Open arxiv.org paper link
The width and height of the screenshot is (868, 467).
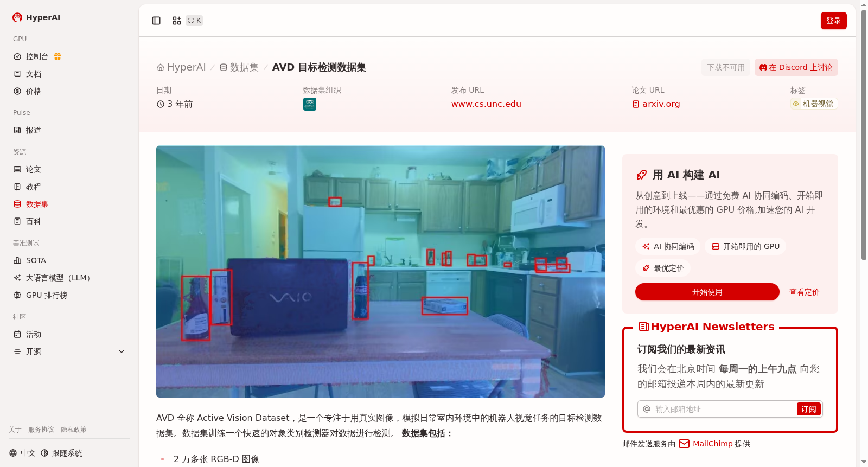coord(656,104)
